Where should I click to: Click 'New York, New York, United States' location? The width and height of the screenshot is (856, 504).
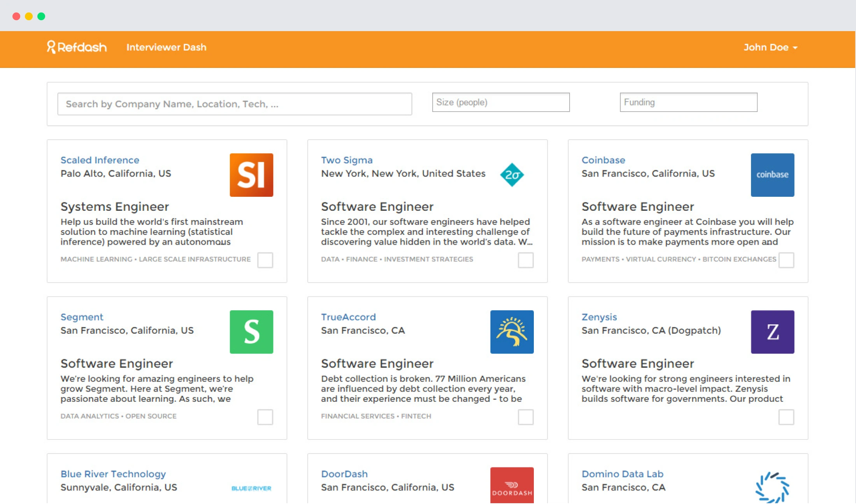[x=403, y=173]
